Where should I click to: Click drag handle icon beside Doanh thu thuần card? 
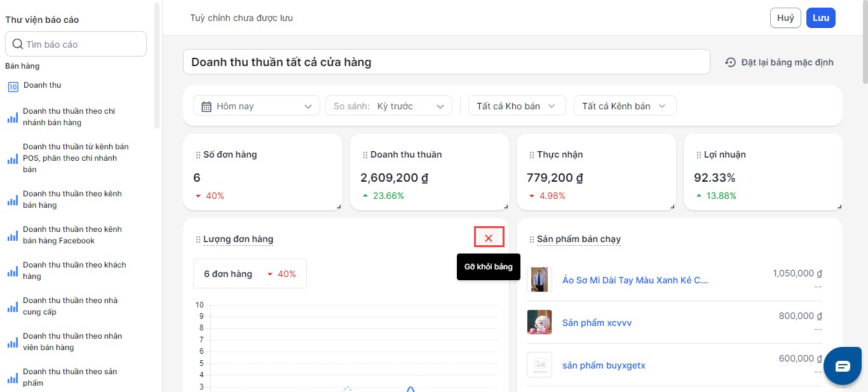pos(365,155)
